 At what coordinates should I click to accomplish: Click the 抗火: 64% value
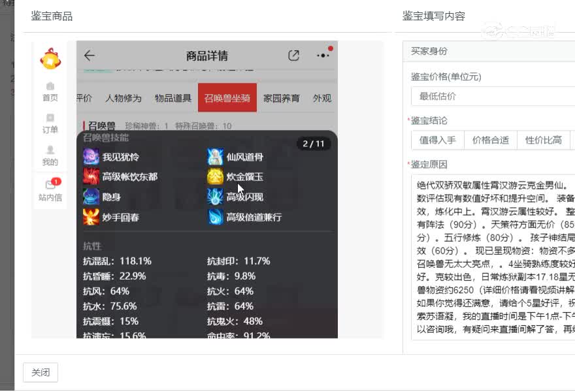[230, 291]
